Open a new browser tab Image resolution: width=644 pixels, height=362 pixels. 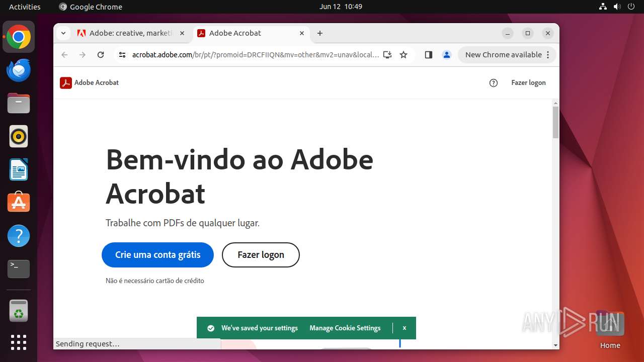320,33
